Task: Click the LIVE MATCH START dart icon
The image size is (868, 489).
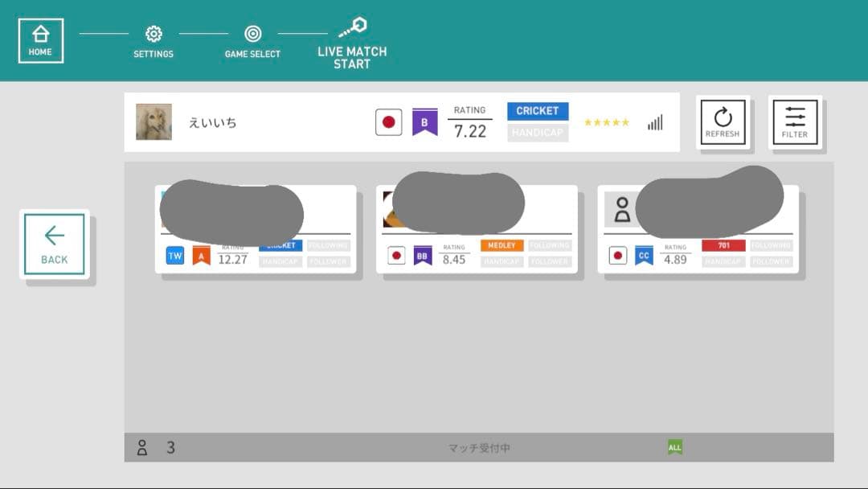Action: click(352, 27)
